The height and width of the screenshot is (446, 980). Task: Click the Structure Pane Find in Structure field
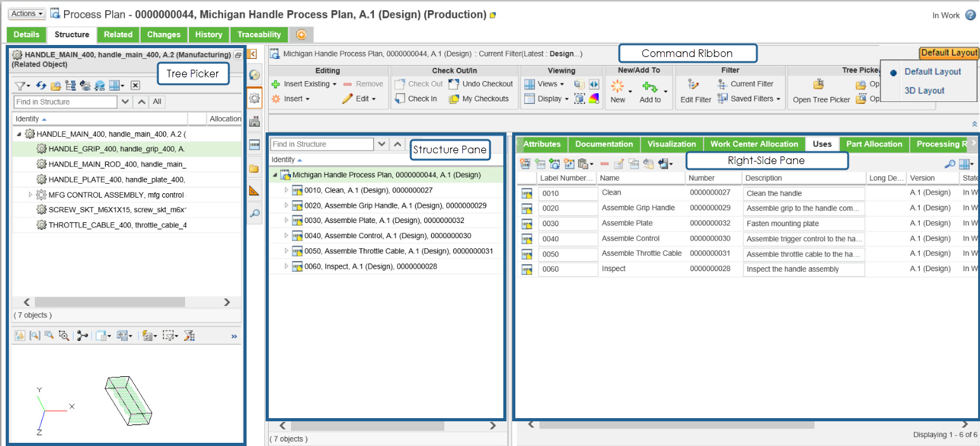pyautogui.click(x=322, y=144)
